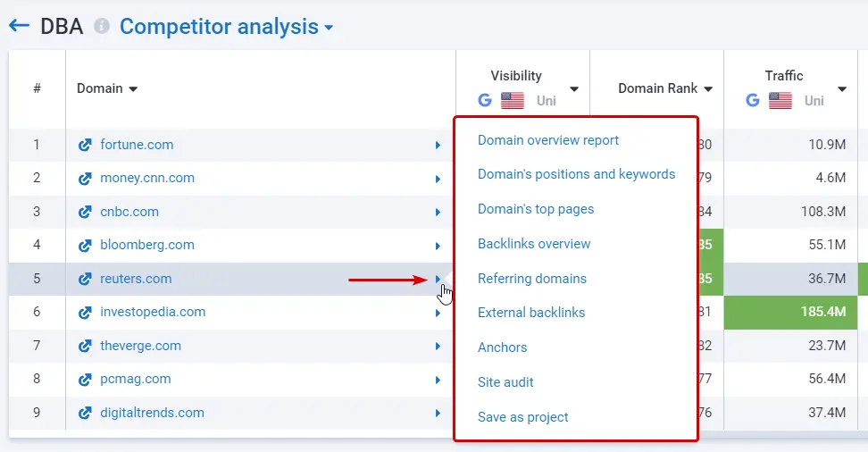Click the 56.4M traffic cell

(x=790, y=379)
